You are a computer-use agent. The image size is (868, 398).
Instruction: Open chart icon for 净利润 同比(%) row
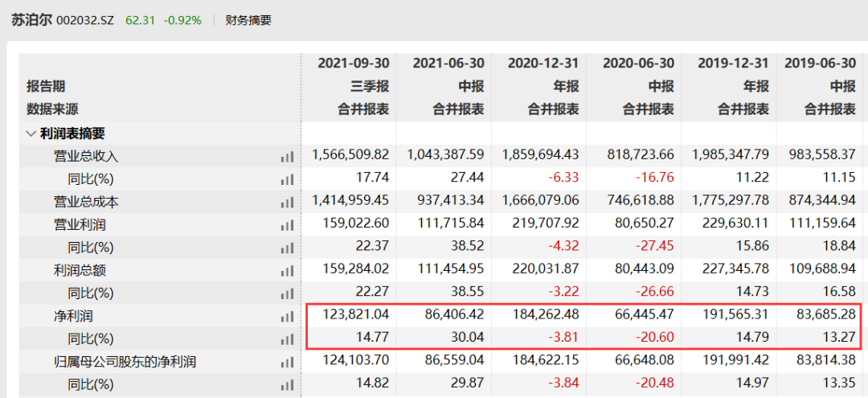click(x=287, y=339)
